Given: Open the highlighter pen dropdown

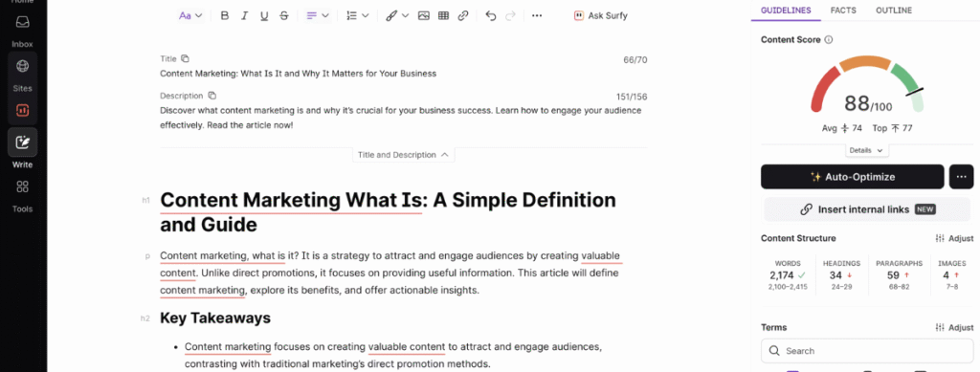Looking at the screenshot, I should click(397, 15).
